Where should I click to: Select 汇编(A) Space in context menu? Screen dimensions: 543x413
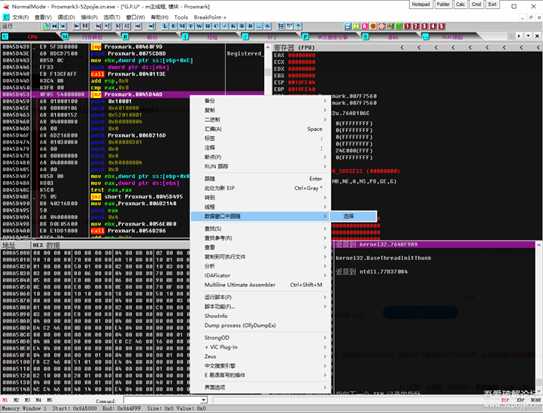tap(260, 129)
